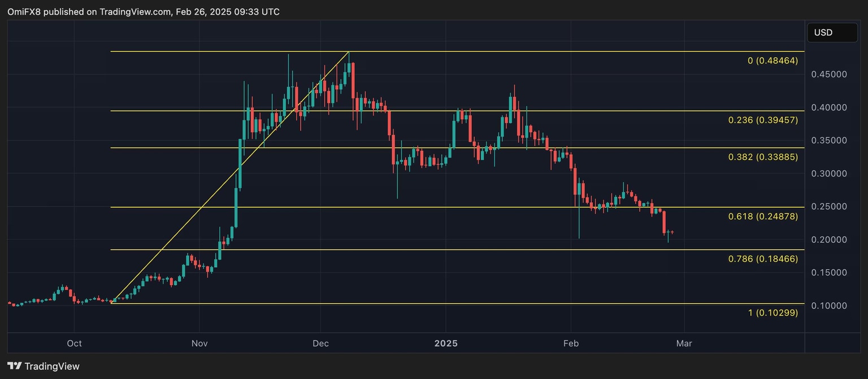Select the Feb label on time axis
Image resolution: width=868 pixels, height=379 pixels.
571,343
